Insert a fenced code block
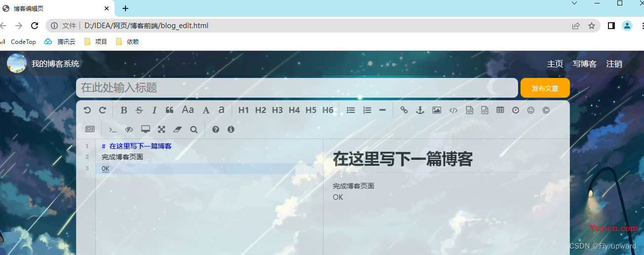This screenshot has width=644, height=255. pyautogui.click(x=485, y=110)
